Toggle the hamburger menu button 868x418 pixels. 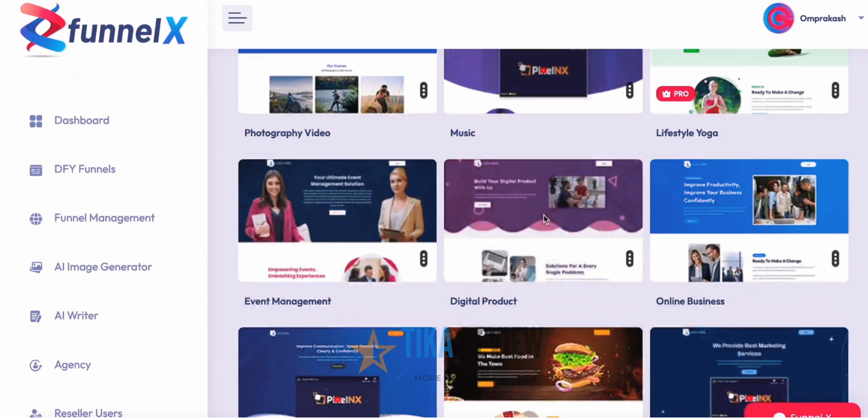click(x=237, y=18)
